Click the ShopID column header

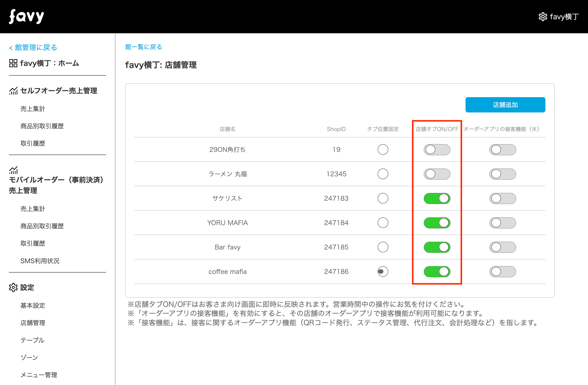click(336, 129)
